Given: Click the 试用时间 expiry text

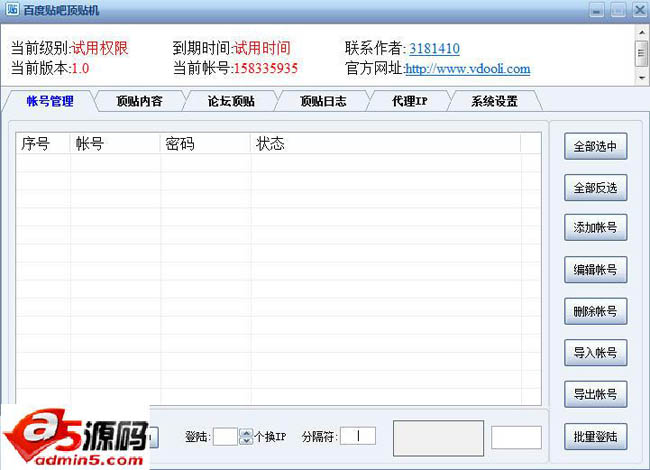Looking at the screenshot, I should (x=262, y=48).
